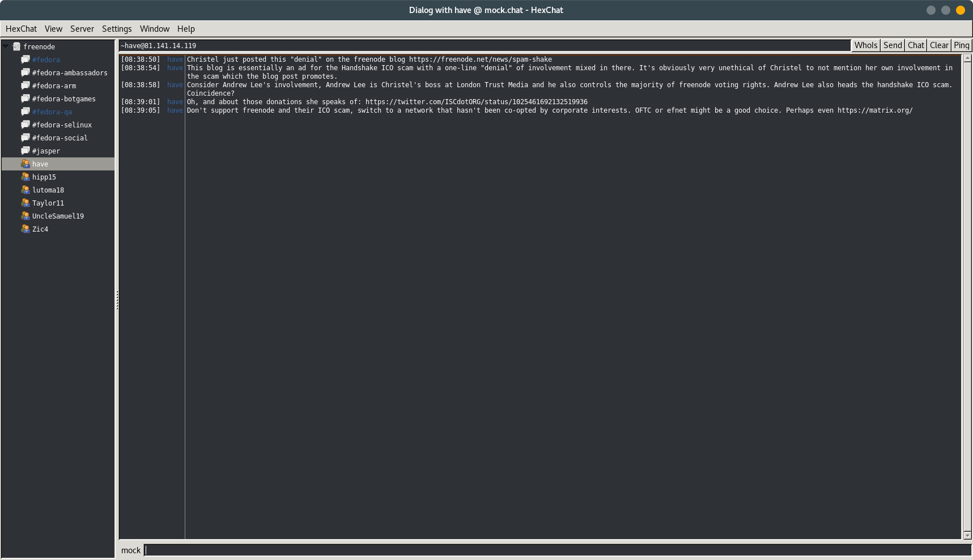Click the WhoIs button
The width and height of the screenshot is (973, 560).
pos(866,45)
